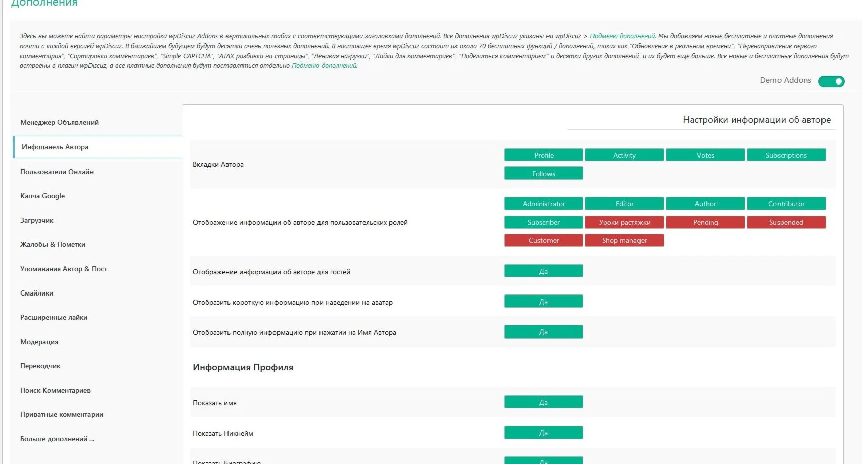Select the Смайлики tab

coord(36,293)
